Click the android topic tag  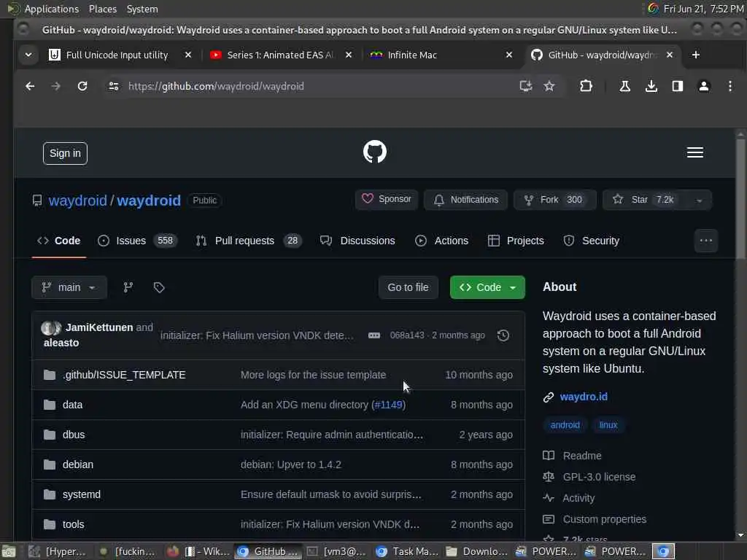[x=565, y=425]
